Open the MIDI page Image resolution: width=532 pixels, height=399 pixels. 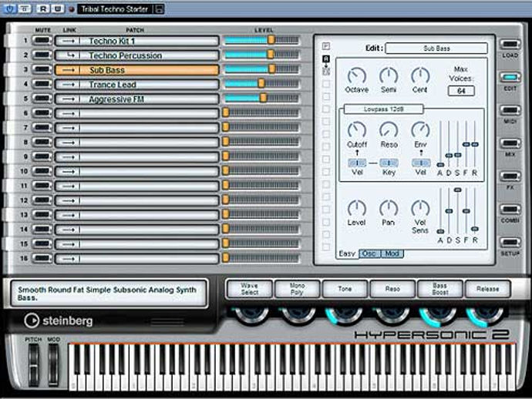pyautogui.click(x=510, y=110)
